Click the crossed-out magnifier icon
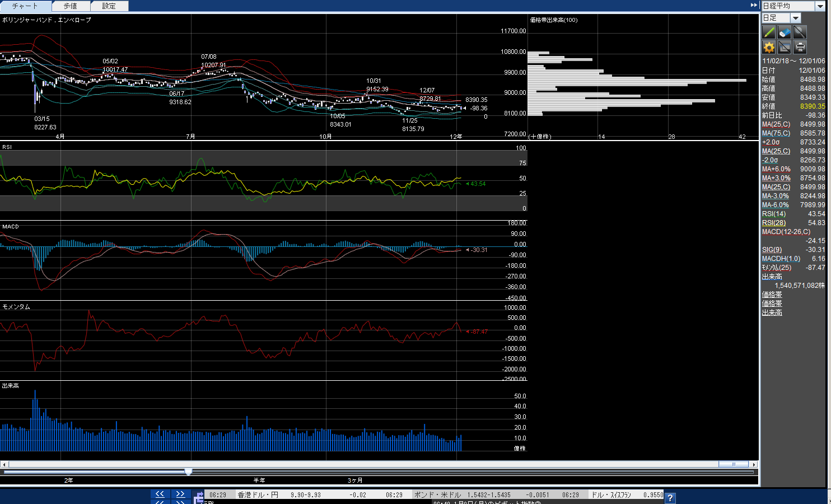The image size is (831, 504). click(x=800, y=32)
